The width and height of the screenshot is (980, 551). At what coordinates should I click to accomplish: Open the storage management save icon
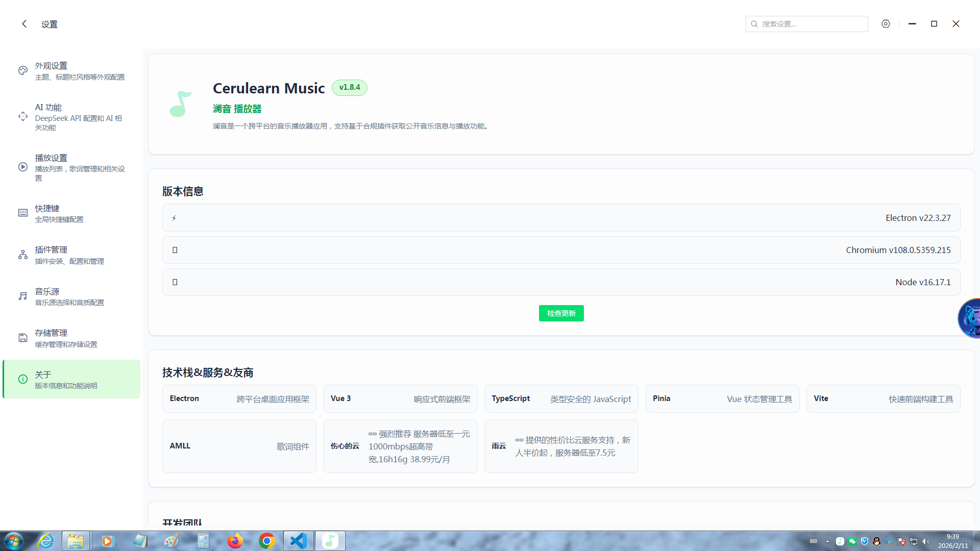[x=23, y=338]
